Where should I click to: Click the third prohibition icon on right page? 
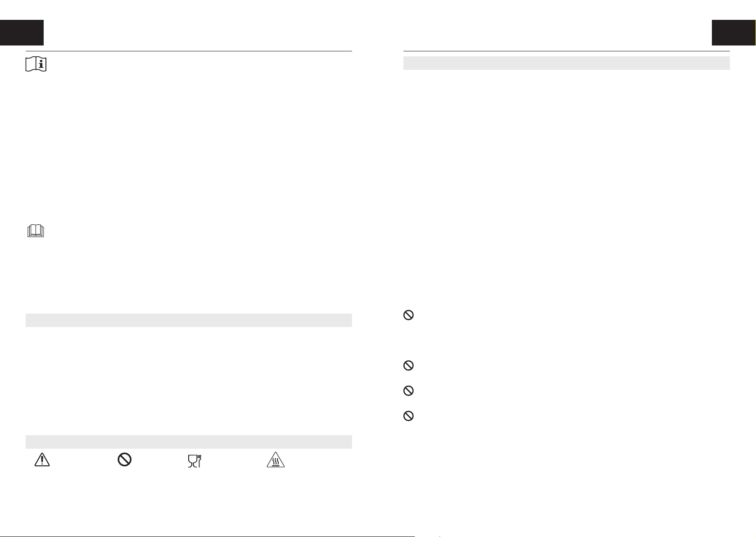pyautogui.click(x=408, y=391)
